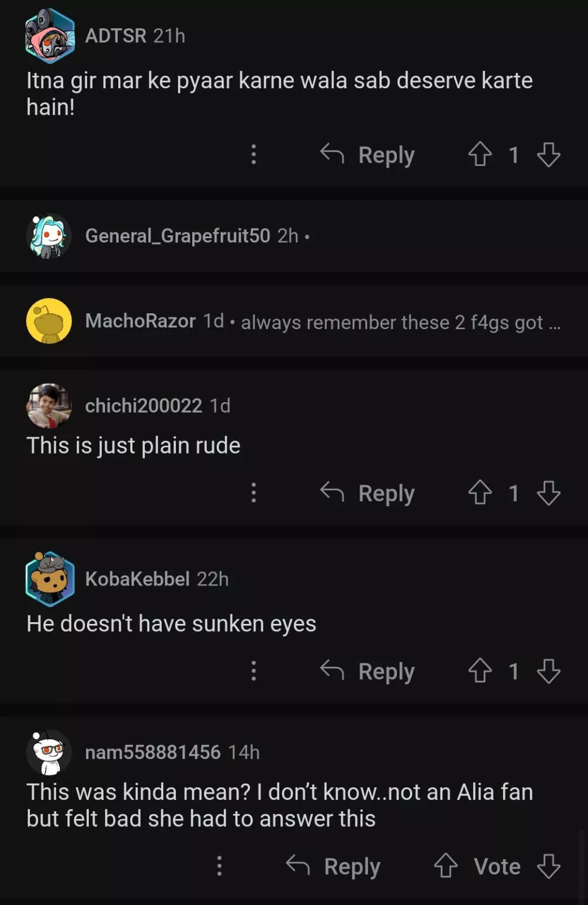Open ADTSR's profile avatar
Viewport: 588px width, 905px height.
[50, 36]
